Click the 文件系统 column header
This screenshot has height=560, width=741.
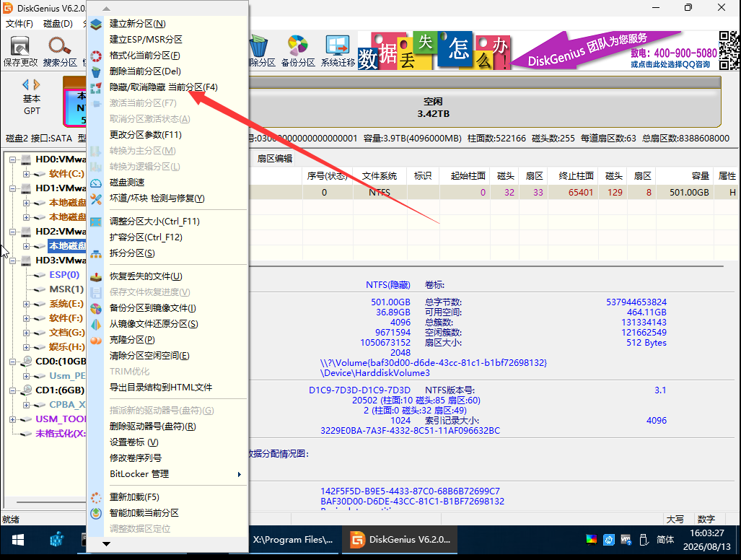click(x=380, y=176)
